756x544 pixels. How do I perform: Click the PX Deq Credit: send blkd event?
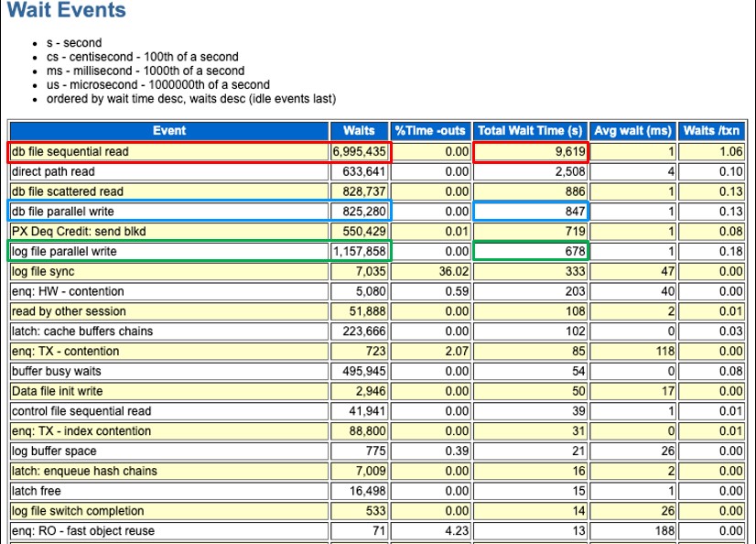77,232
